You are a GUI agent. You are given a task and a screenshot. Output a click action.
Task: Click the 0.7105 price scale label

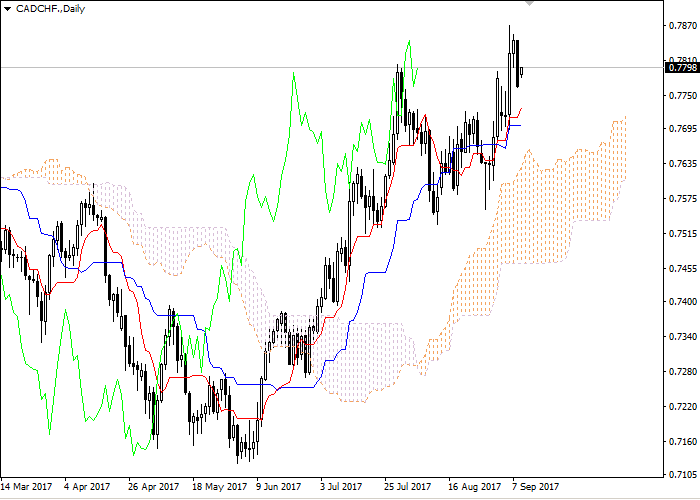pyautogui.click(x=683, y=474)
